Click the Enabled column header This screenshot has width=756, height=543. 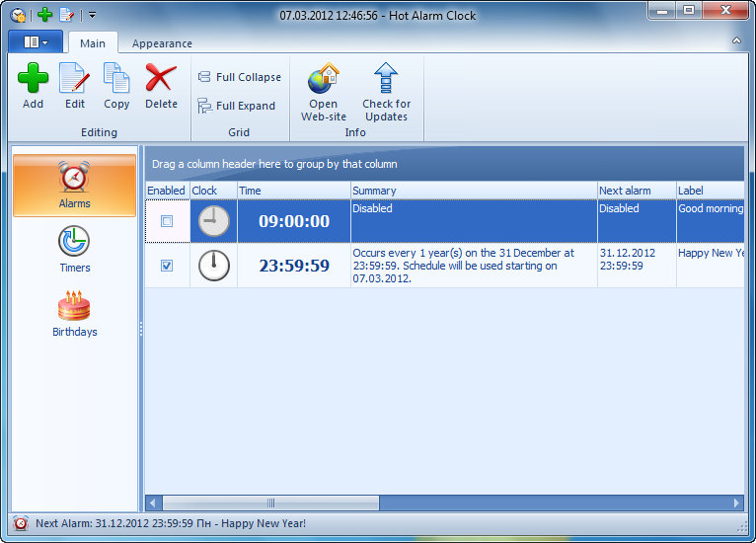(x=168, y=191)
